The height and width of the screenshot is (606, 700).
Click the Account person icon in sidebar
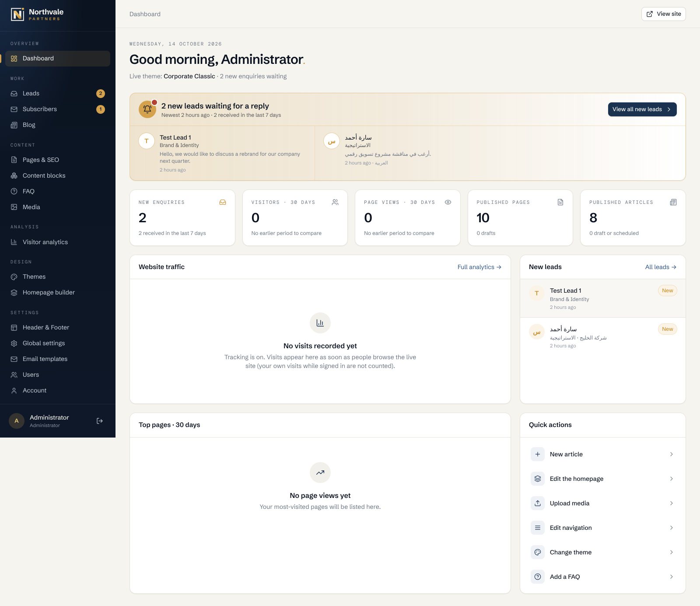point(14,391)
